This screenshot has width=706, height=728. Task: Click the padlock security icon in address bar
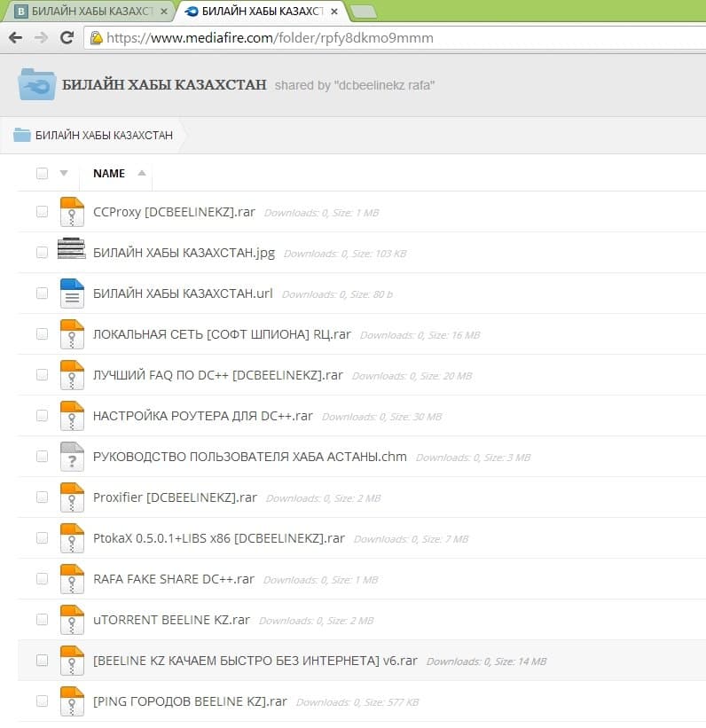coord(96,38)
